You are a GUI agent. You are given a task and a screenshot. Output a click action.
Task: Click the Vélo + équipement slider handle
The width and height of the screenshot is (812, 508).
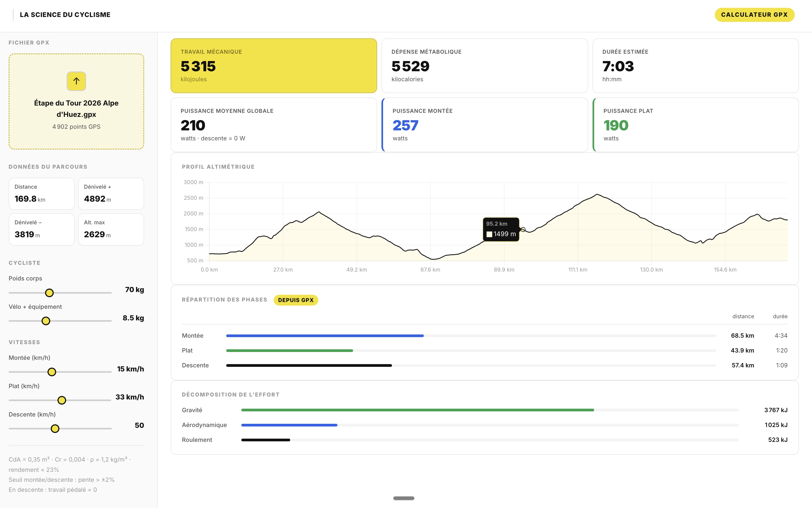coord(46,321)
